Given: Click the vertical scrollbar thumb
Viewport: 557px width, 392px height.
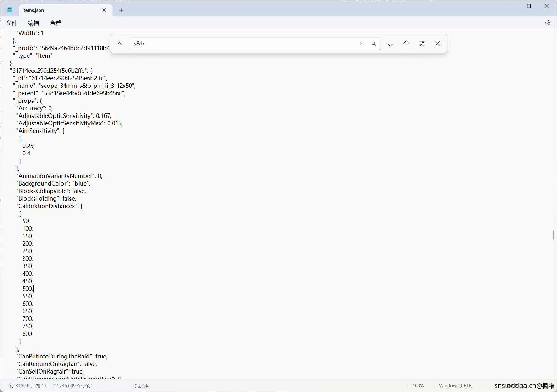Looking at the screenshot, I should pos(554,235).
